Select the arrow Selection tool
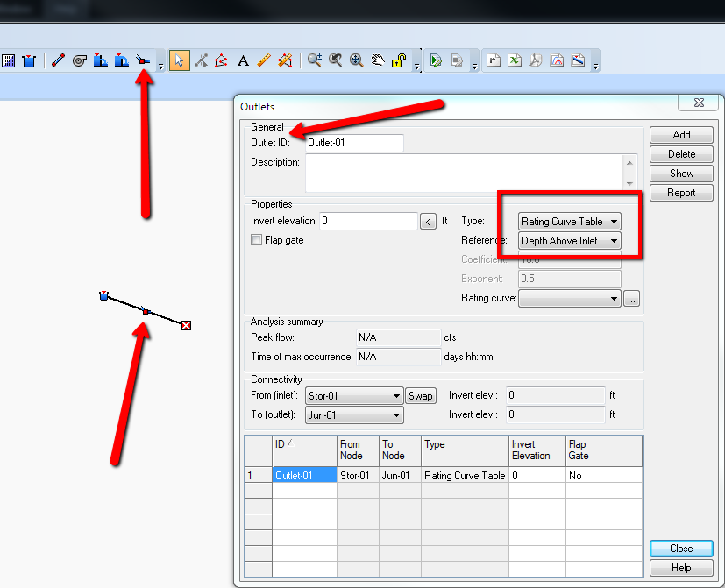 pos(179,60)
